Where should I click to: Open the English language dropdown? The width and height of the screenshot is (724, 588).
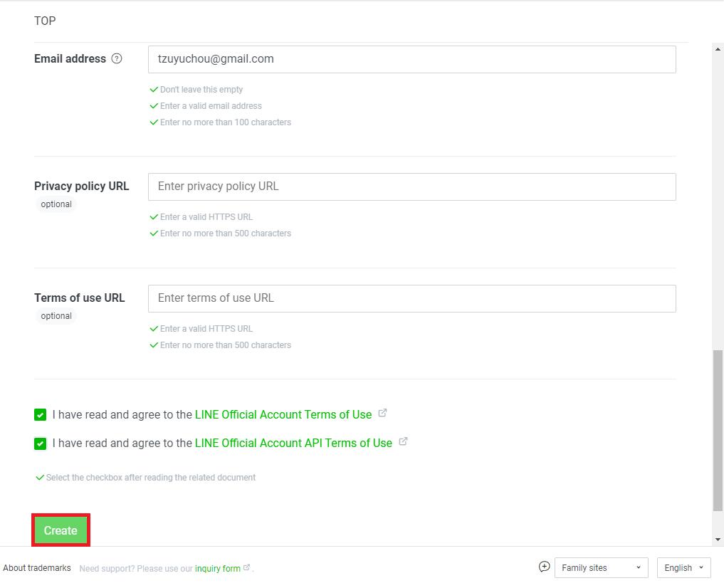(683, 567)
